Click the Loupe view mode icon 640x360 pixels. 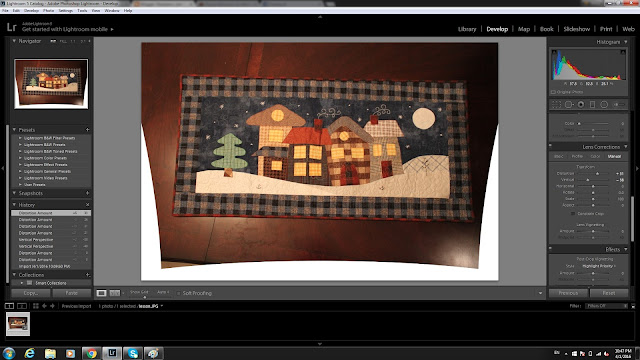(101, 293)
